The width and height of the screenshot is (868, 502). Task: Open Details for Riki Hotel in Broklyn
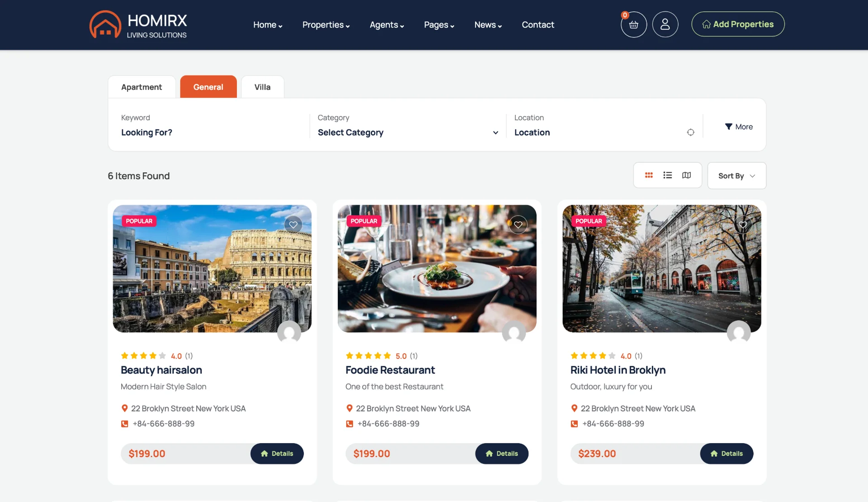point(726,454)
